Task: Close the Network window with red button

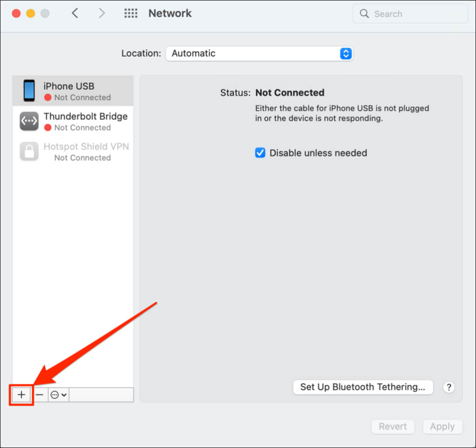Action: click(x=16, y=13)
